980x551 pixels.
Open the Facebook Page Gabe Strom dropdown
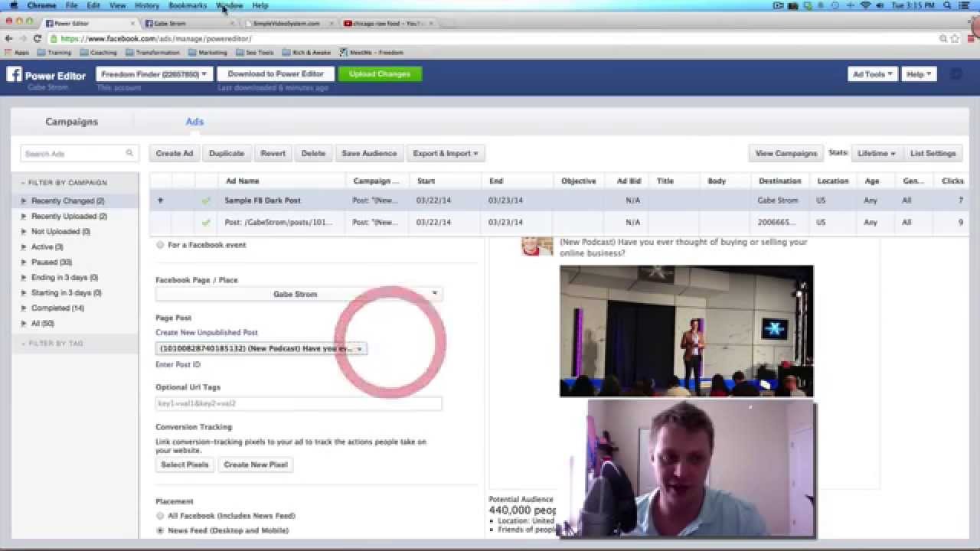pyautogui.click(x=299, y=294)
